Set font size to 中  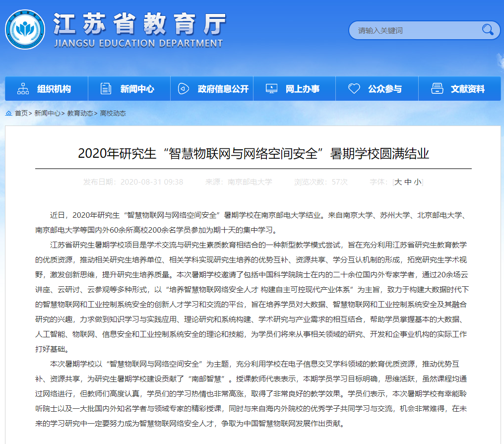[x=408, y=182]
